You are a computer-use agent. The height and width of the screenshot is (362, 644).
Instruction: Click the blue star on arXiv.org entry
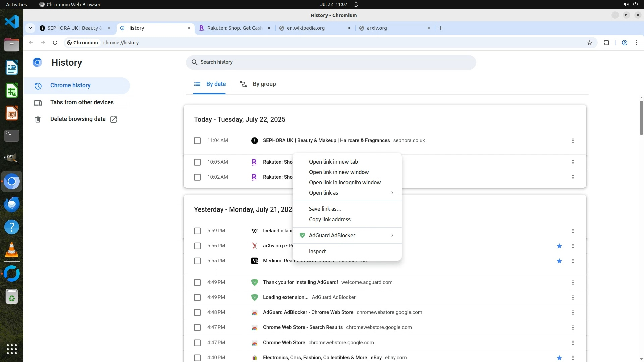point(559,246)
